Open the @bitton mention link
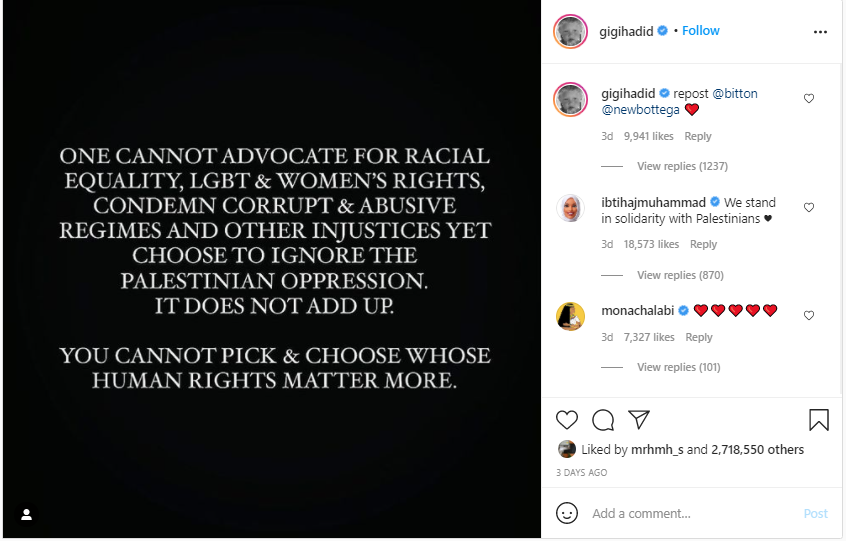This screenshot has height=541, width=846. point(735,93)
